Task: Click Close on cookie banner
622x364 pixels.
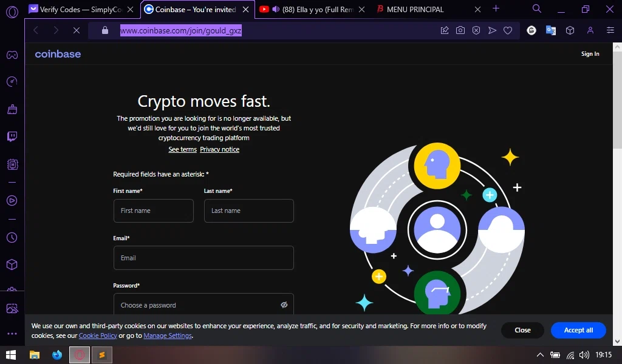Action: pos(522,330)
